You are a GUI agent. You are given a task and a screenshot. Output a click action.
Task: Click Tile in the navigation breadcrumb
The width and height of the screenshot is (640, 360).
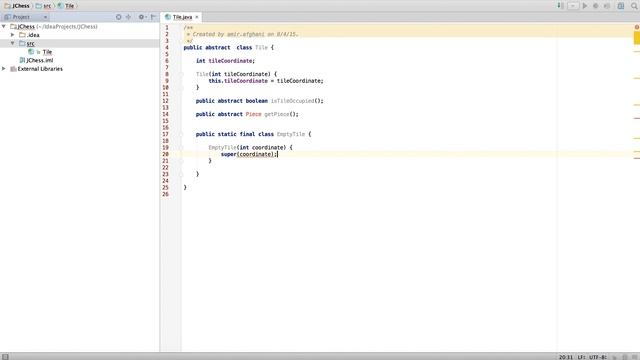[x=66, y=6]
